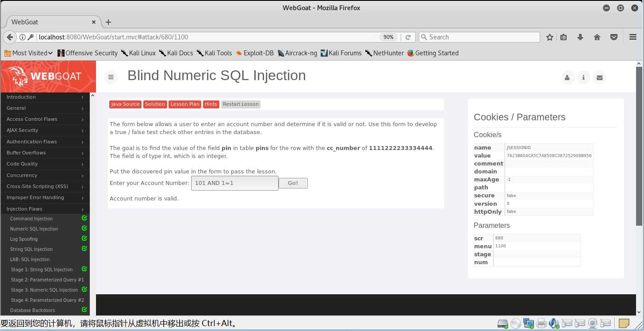Close the WebGoat tab
Image resolution: width=644 pixels, height=331 pixels.
(94, 22)
